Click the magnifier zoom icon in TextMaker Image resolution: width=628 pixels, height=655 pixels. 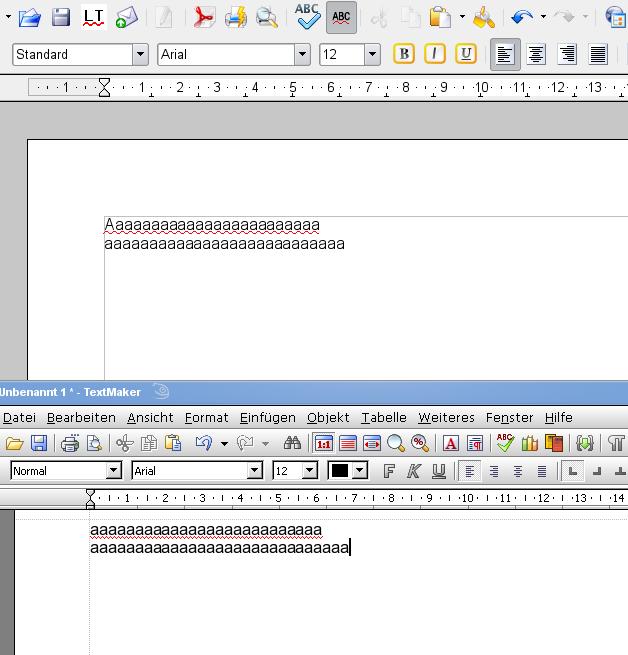396,443
